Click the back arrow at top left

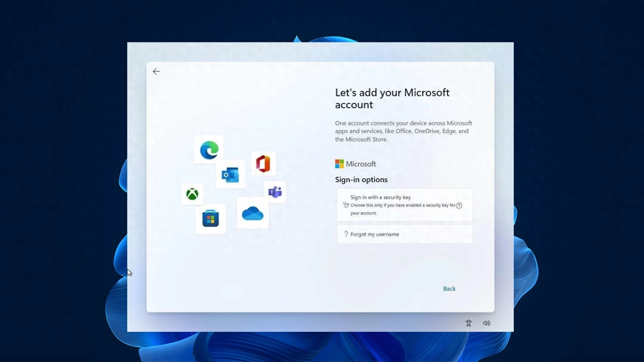pyautogui.click(x=156, y=71)
